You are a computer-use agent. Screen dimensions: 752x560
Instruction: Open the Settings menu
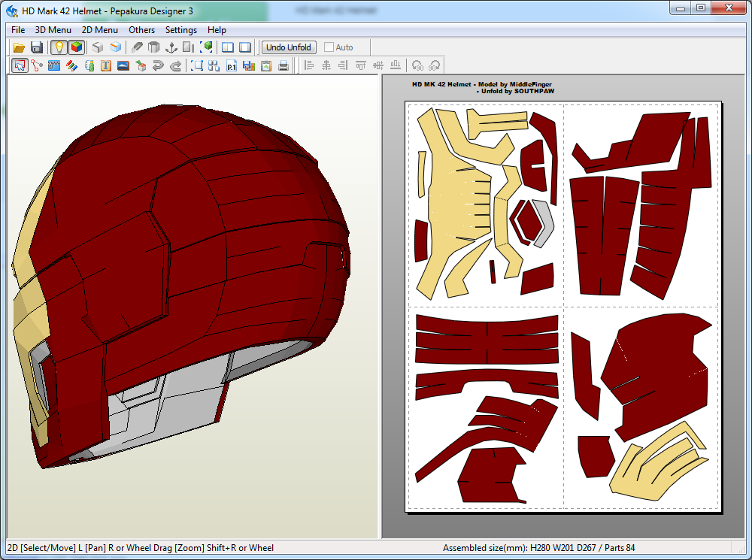tap(181, 30)
